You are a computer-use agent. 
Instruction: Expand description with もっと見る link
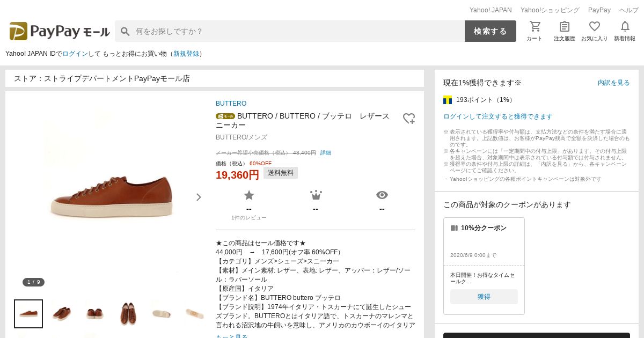(x=232, y=336)
